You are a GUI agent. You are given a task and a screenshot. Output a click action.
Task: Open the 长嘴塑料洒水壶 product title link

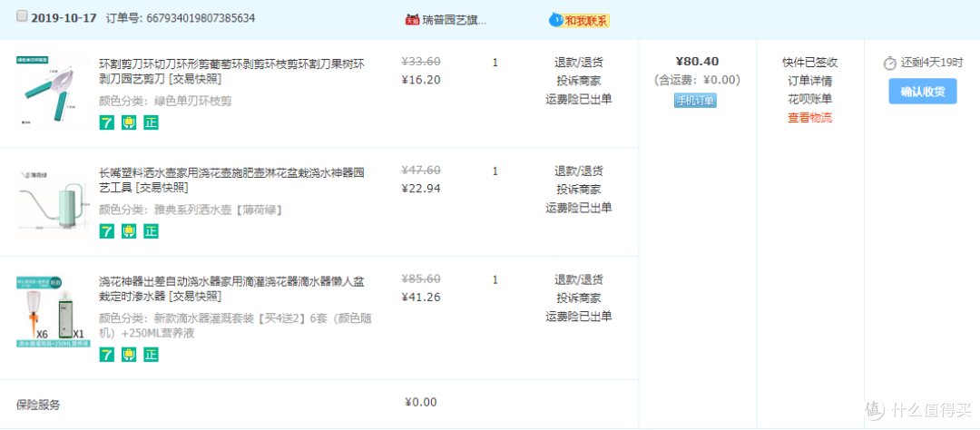click(x=231, y=180)
